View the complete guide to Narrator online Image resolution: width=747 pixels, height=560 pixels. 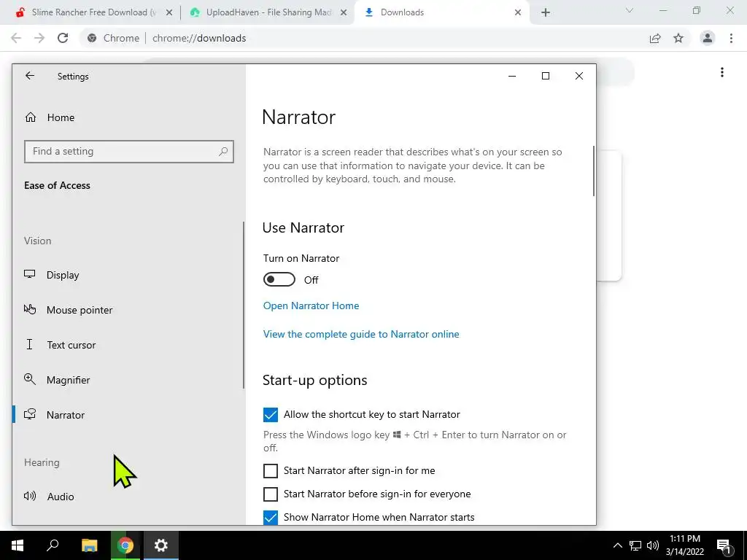361,334
